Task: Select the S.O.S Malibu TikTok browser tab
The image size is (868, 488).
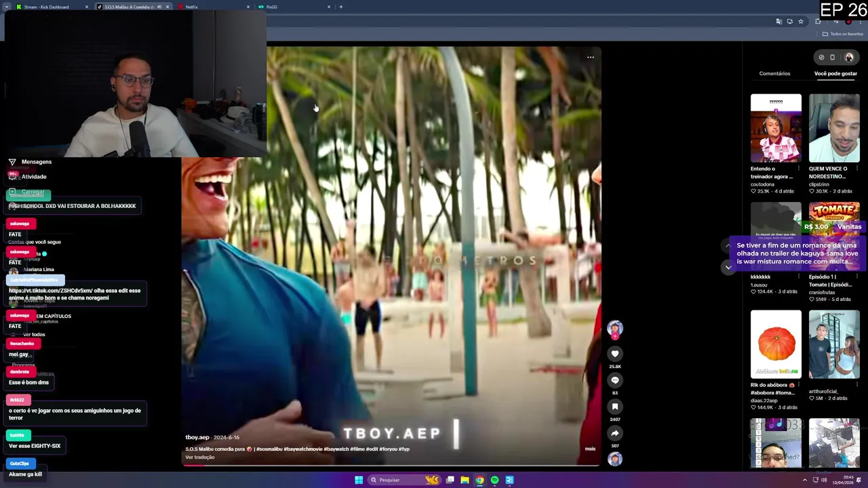Action: tap(132, 7)
